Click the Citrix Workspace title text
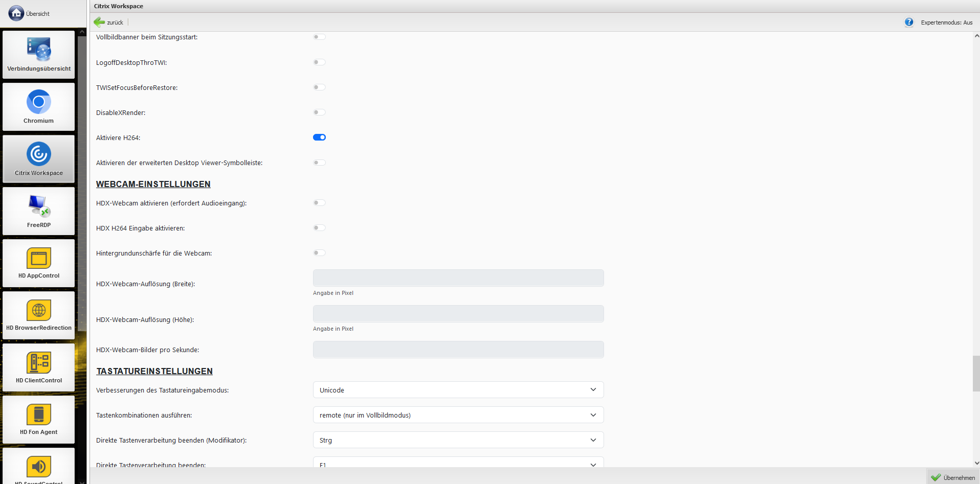The width and height of the screenshot is (980, 484). coord(119,6)
